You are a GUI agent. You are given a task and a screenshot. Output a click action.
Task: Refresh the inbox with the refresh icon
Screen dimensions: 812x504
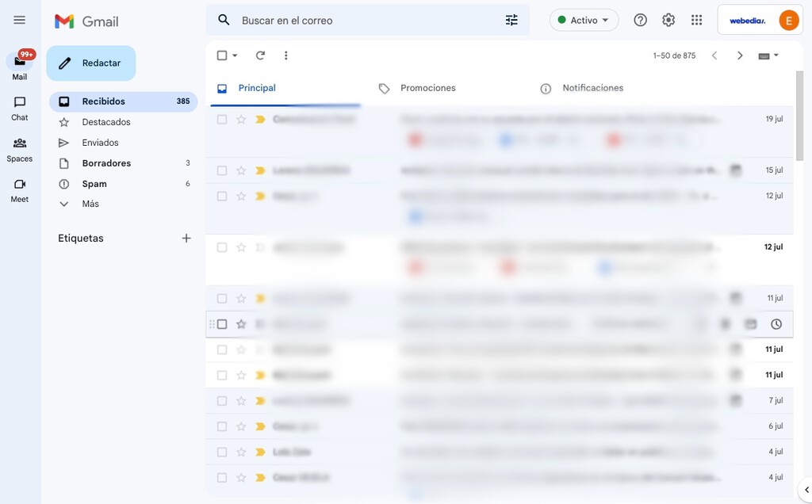260,55
